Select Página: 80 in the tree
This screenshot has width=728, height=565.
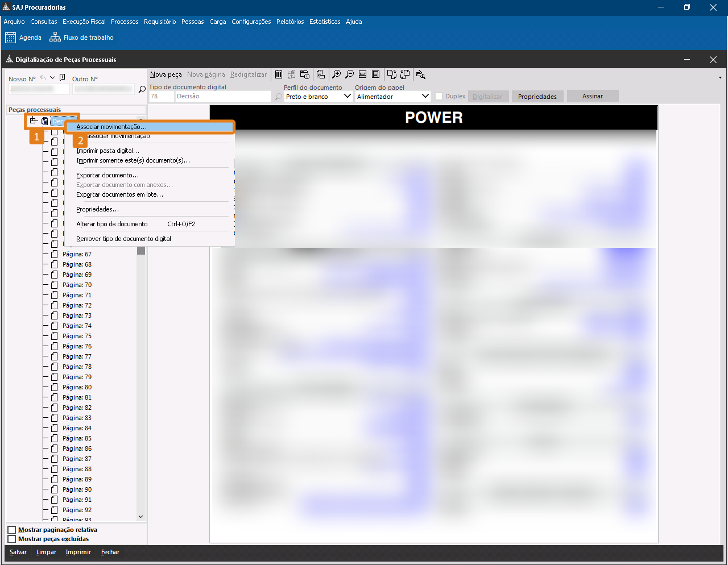[x=77, y=387]
